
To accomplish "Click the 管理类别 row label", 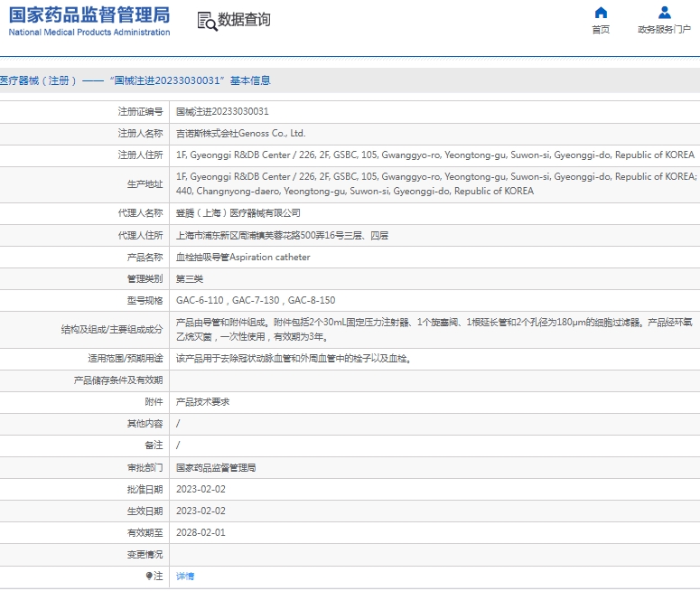I will (x=145, y=279).
